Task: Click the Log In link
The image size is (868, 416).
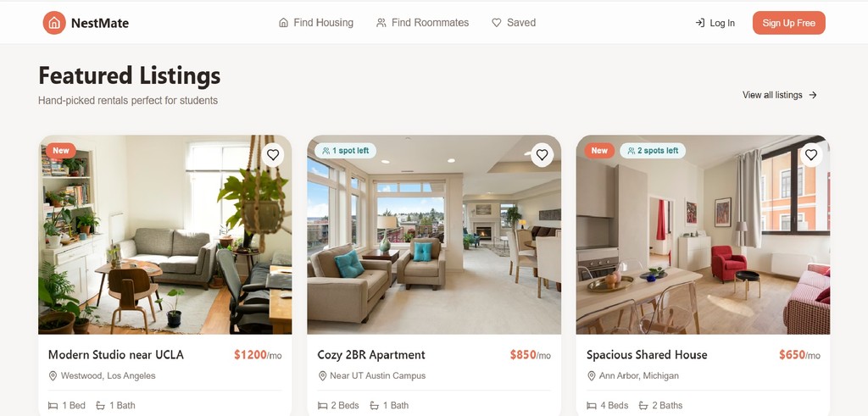Action: pos(715,23)
